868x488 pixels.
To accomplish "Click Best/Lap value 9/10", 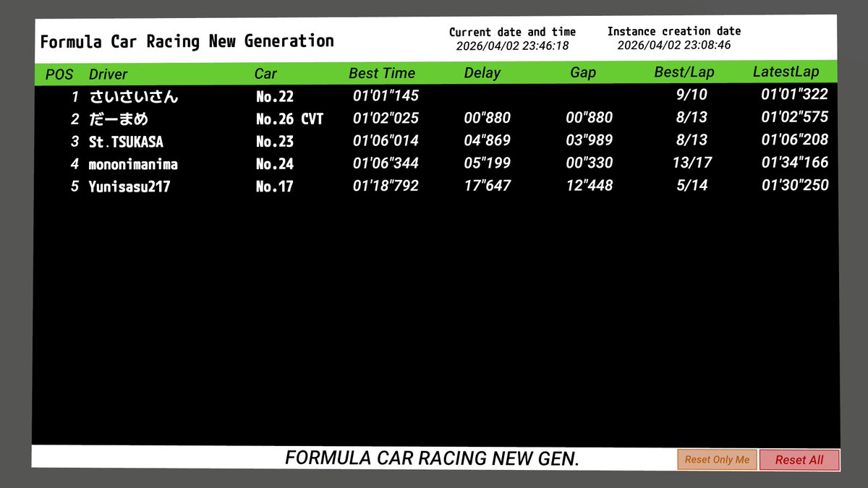I will coord(691,95).
